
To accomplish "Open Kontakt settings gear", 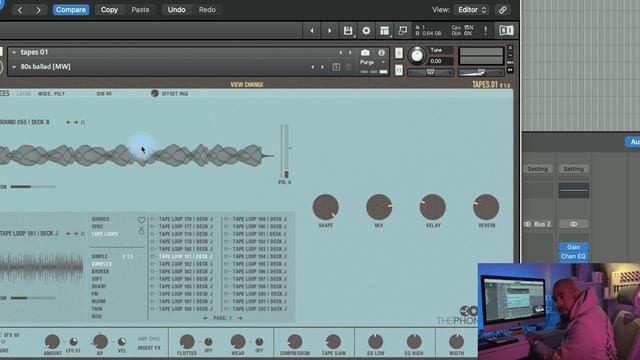I will [x=366, y=31].
